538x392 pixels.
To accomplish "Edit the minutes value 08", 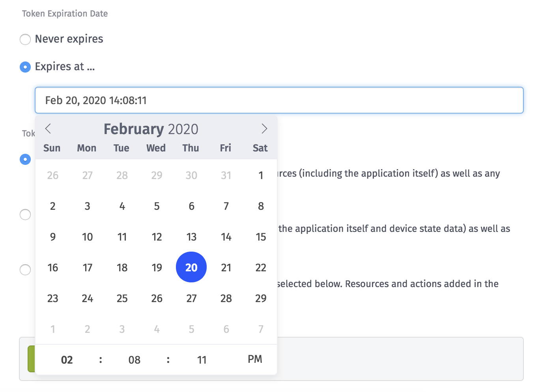I will 134,360.
